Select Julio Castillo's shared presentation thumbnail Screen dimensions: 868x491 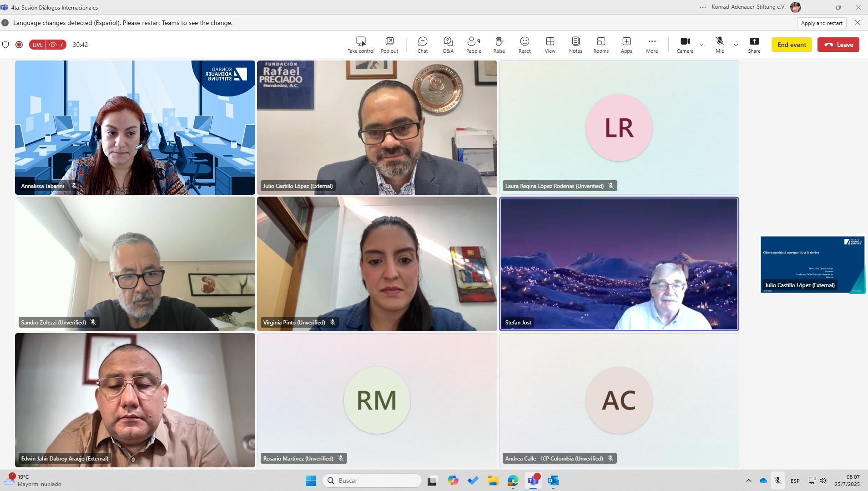coord(812,264)
